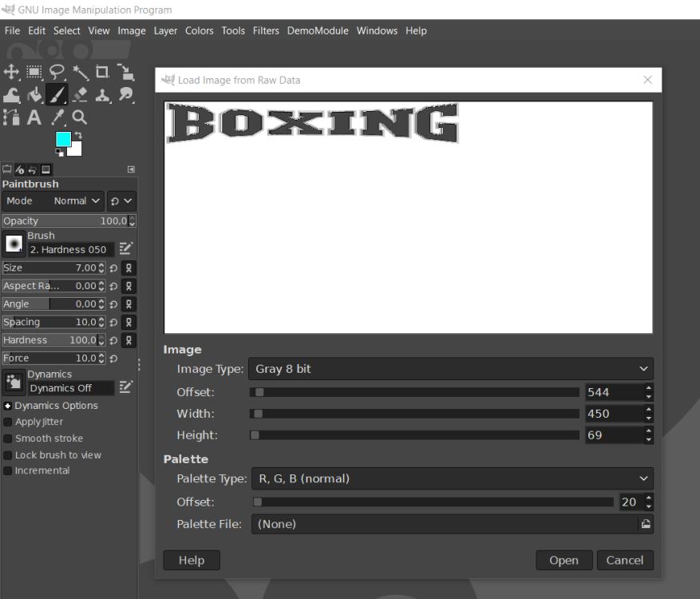Image resolution: width=700 pixels, height=599 pixels.
Task: Select the Rectangle Select tool
Action: coord(34,72)
